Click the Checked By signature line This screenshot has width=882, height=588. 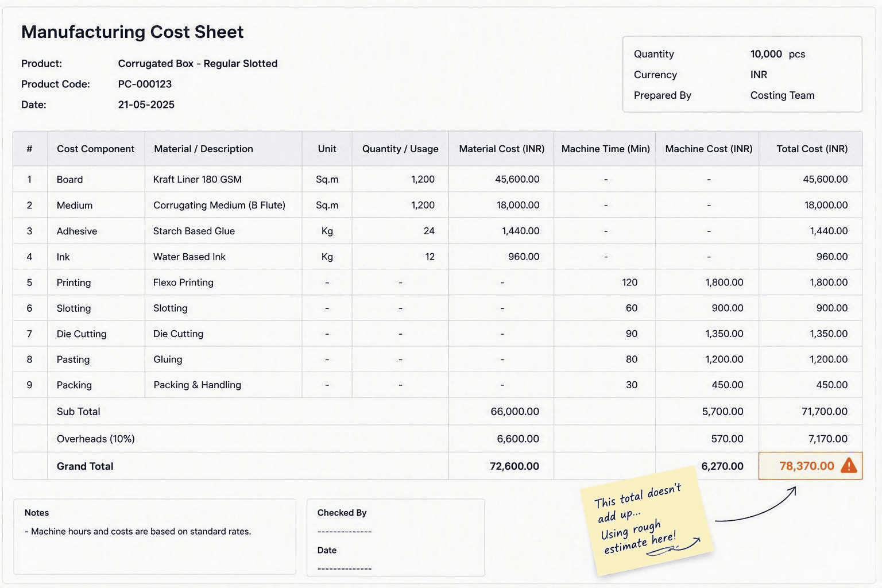pos(344,532)
